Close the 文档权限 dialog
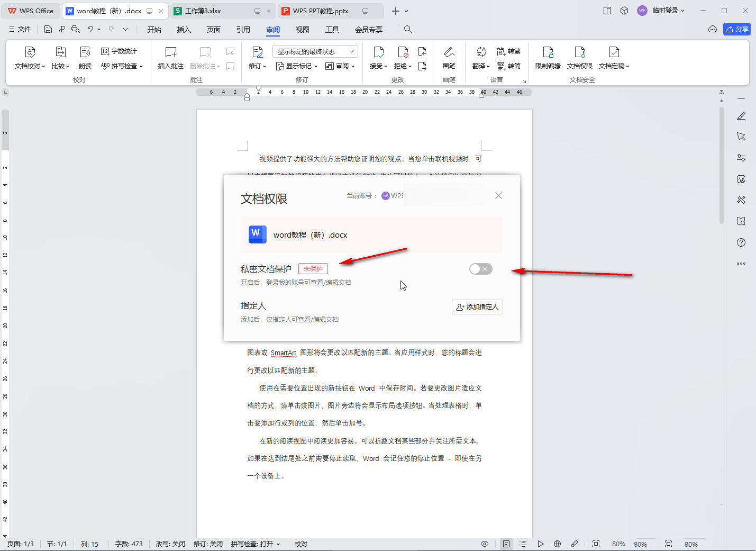Screen dimensions: 756x551 coord(498,196)
